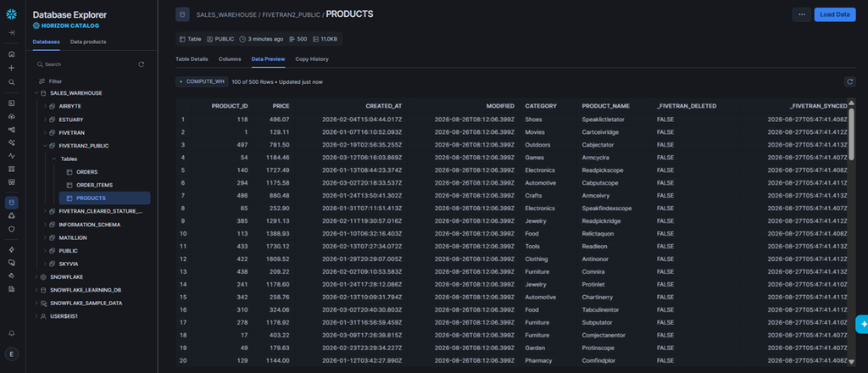The image size is (868, 373).
Task: Refresh the database object tree
Action: 142,64
